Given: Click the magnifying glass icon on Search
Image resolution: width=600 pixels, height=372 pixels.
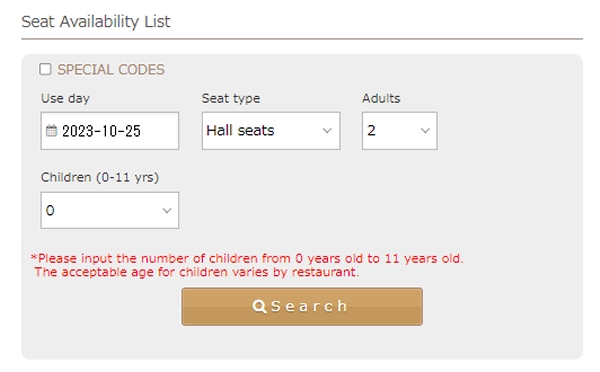Looking at the screenshot, I should (x=259, y=307).
